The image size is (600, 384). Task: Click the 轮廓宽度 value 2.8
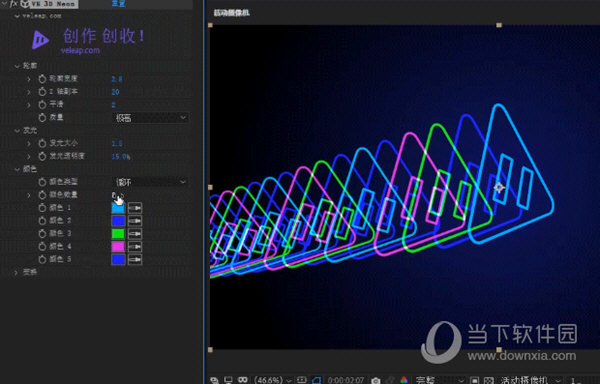(x=117, y=79)
